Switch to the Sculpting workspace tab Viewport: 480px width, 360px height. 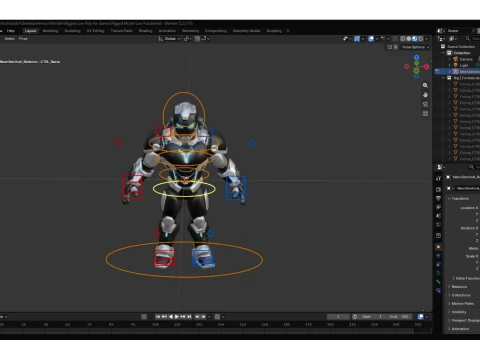(x=72, y=31)
